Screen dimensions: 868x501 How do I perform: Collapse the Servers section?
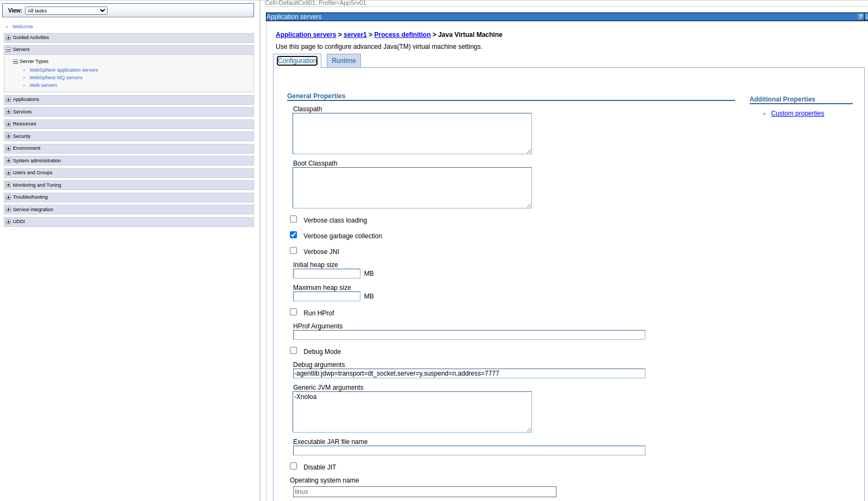pyautogui.click(x=8, y=49)
